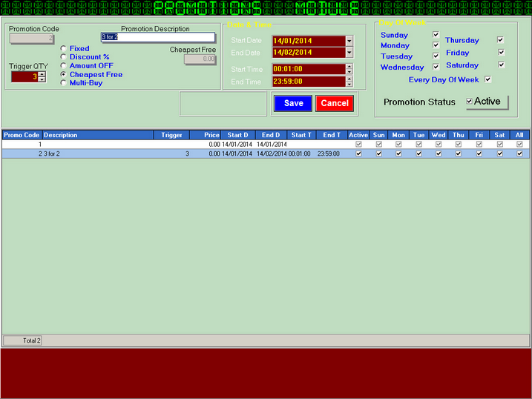Viewport: 532px width, 399px height.
Task: Click the Start Date field 14/01/2014
Action: (309, 41)
